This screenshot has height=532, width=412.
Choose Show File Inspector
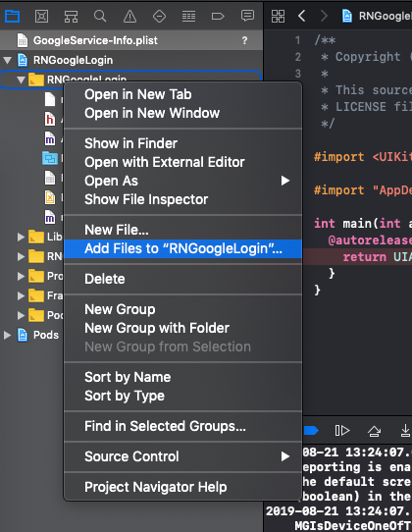click(x=183, y=199)
